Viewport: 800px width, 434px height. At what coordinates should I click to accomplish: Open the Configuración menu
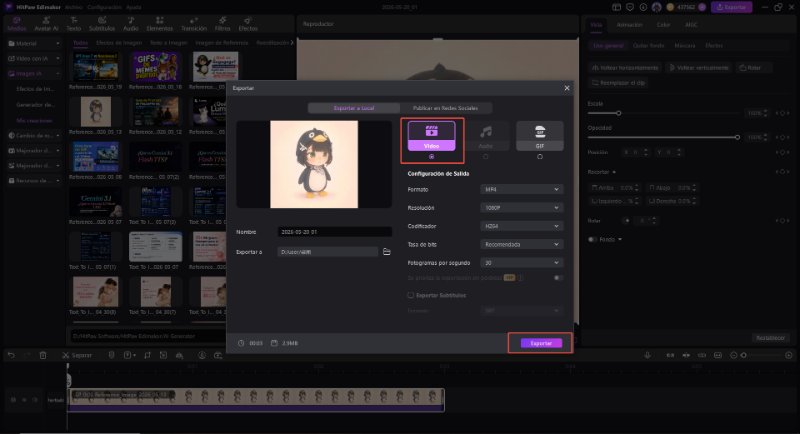[x=107, y=7]
